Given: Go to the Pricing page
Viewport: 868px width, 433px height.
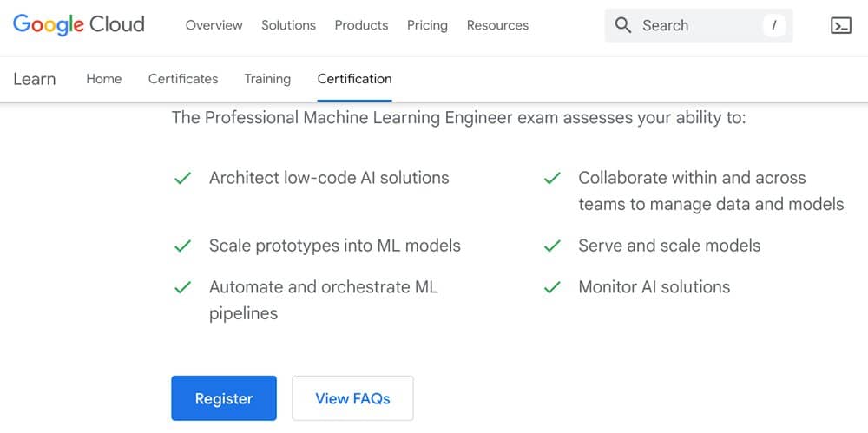Looking at the screenshot, I should tap(427, 25).
